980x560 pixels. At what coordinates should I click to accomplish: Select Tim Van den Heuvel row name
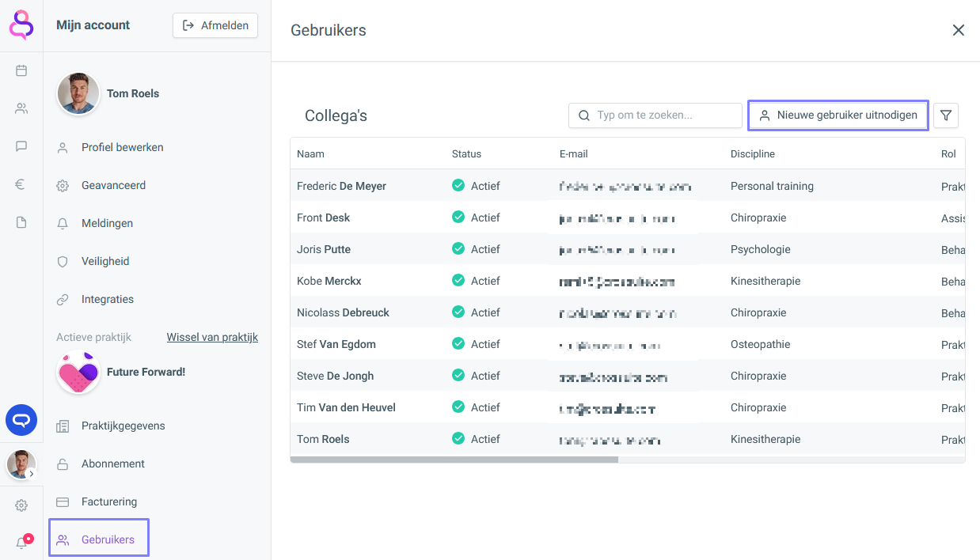(x=346, y=407)
